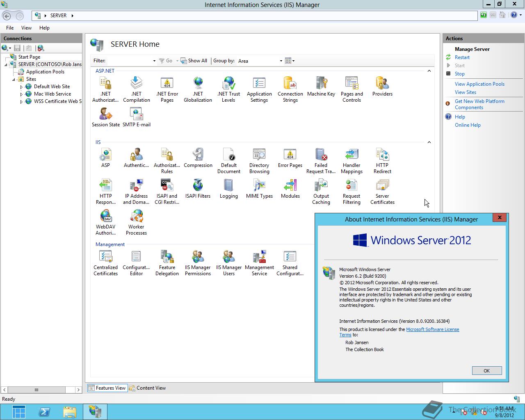Screen dimensions: 525x420
Task: Collapse the IIS group section
Action: click(429, 142)
